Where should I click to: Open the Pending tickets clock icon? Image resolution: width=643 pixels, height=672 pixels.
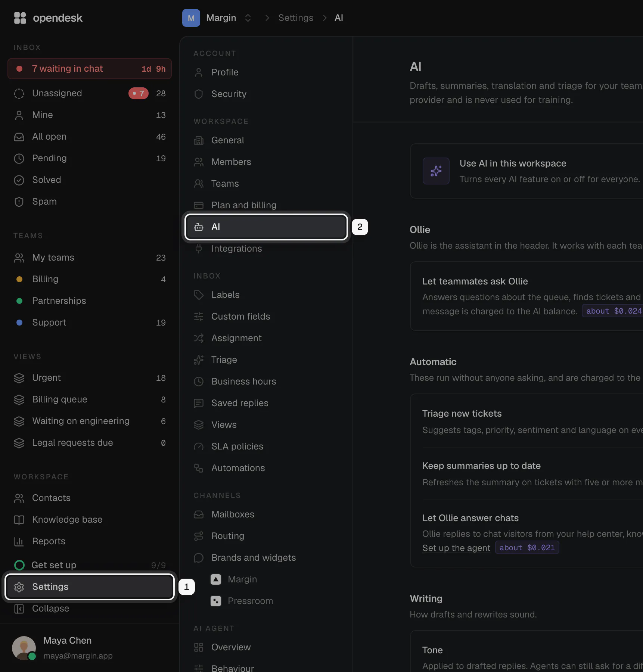pos(19,159)
